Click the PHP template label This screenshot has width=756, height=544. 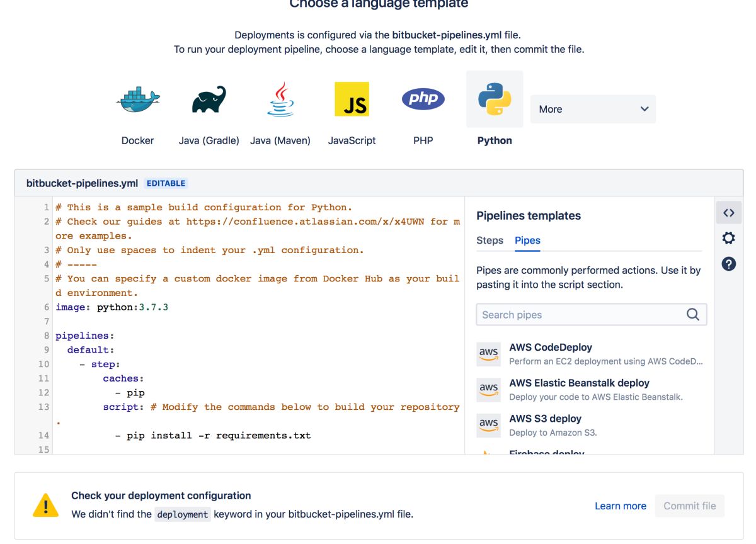pos(423,140)
